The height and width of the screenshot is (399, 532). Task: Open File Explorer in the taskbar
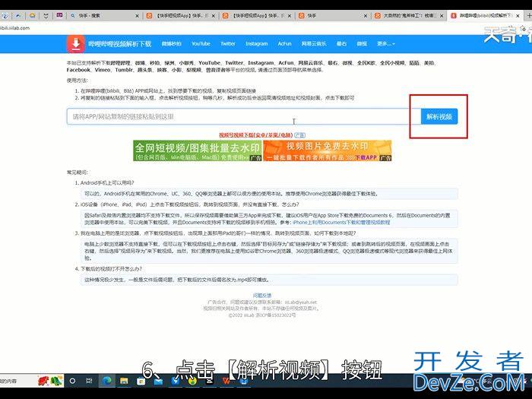point(124,381)
